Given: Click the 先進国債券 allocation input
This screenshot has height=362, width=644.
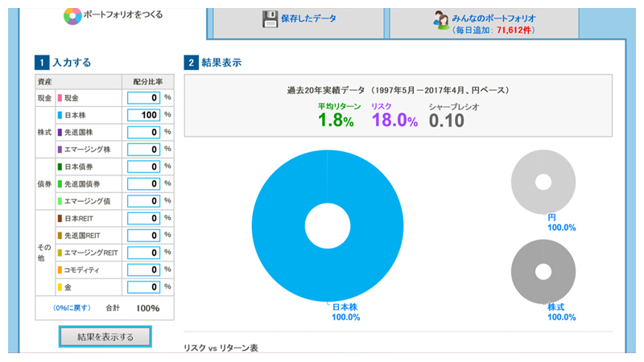Looking at the screenshot, I should (x=143, y=184).
